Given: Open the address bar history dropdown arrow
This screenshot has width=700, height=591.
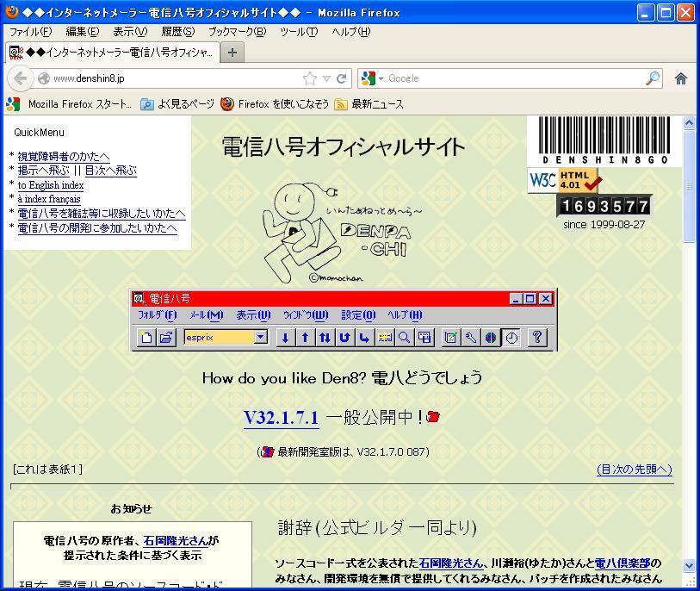Looking at the screenshot, I should [x=326, y=78].
